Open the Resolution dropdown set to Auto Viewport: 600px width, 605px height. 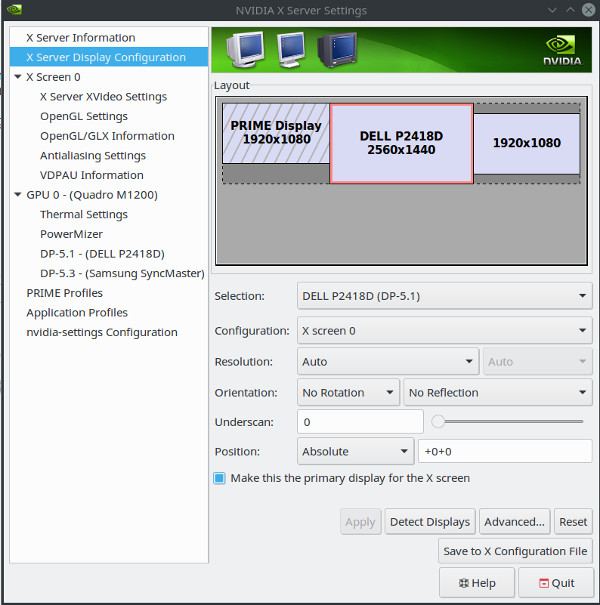click(x=388, y=362)
